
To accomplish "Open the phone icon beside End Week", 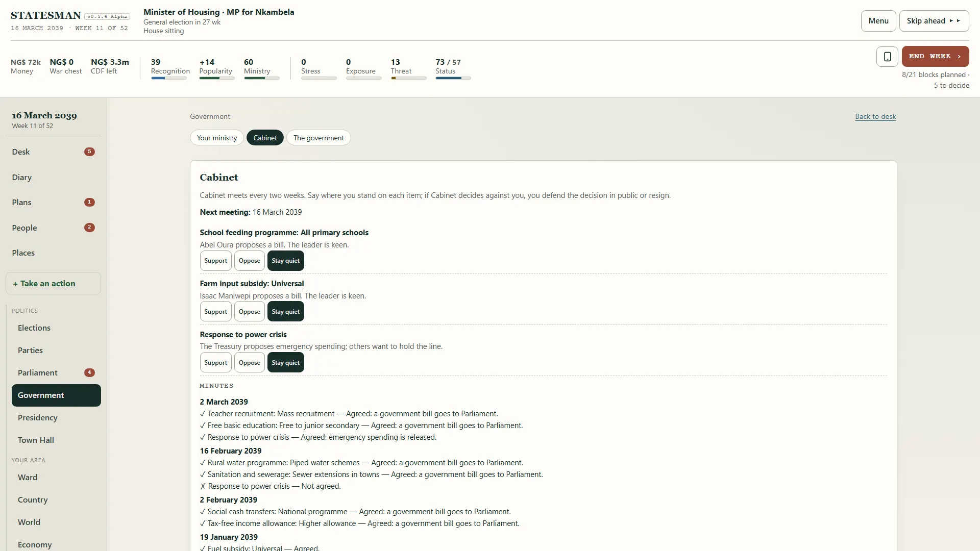I will (887, 57).
